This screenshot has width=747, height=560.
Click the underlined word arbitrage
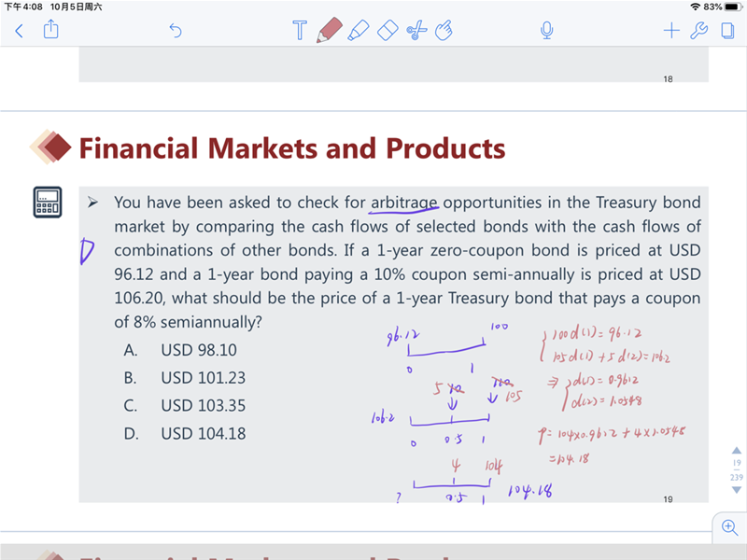point(404,203)
